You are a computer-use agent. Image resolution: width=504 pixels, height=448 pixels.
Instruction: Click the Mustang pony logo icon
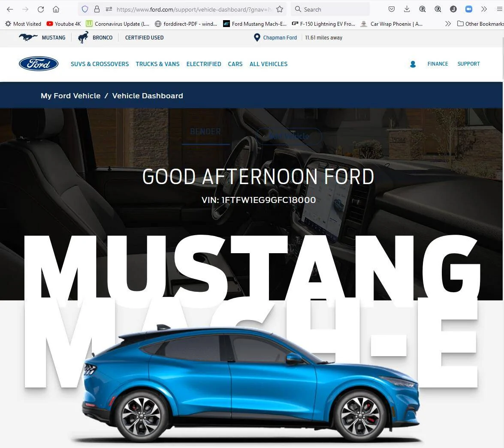coord(28,37)
